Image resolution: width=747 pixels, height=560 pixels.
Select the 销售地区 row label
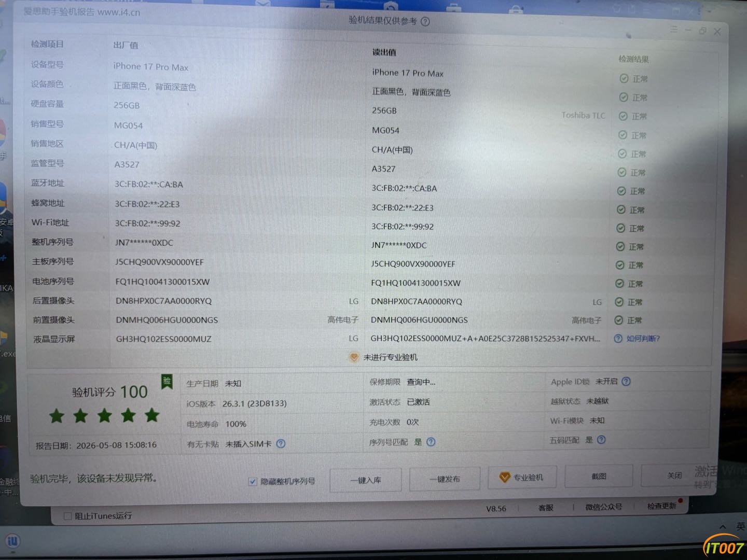pos(47,144)
